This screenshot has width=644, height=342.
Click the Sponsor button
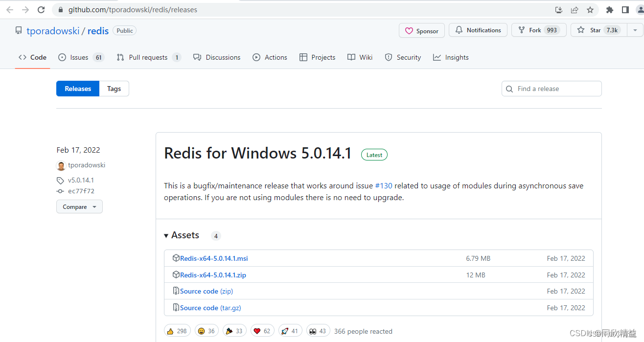tap(422, 30)
